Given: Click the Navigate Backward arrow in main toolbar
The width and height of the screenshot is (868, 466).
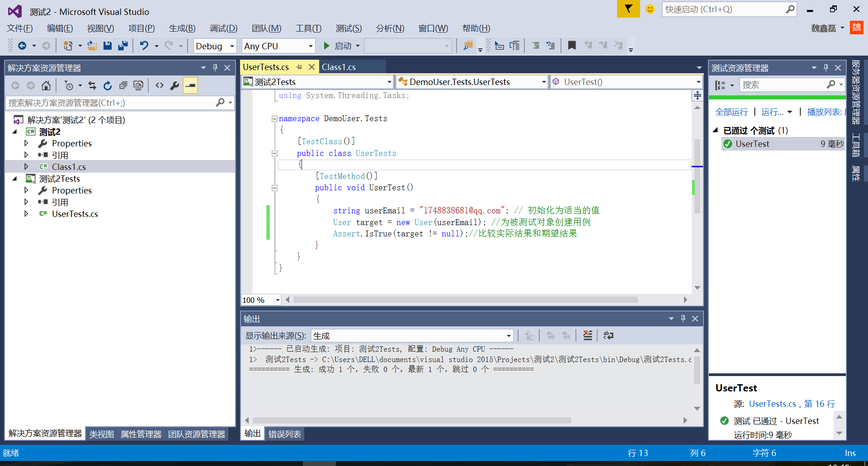Looking at the screenshot, I should pyautogui.click(x=22, y=46).
